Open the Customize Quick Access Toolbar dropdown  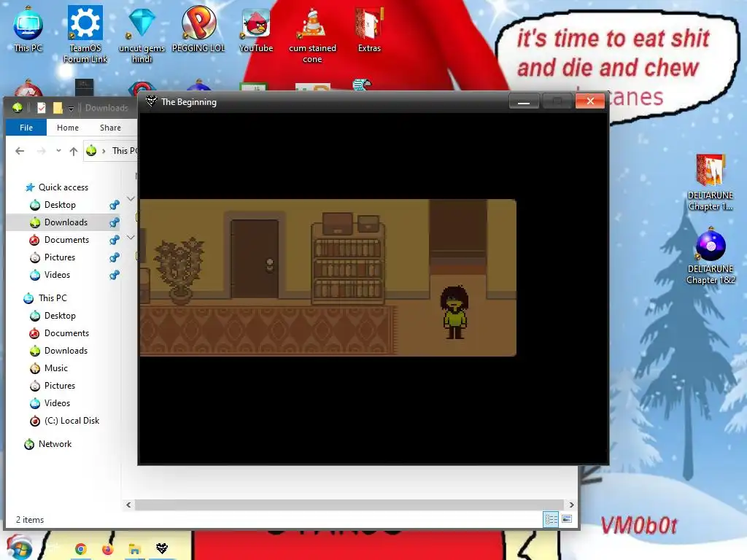71,109
